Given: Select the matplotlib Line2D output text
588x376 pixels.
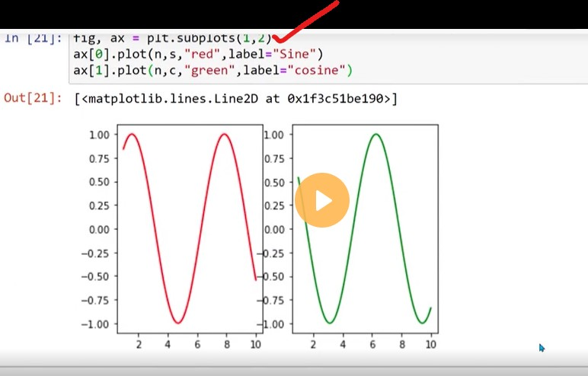Looking at the screenshot, I should (x=235, y=99).
